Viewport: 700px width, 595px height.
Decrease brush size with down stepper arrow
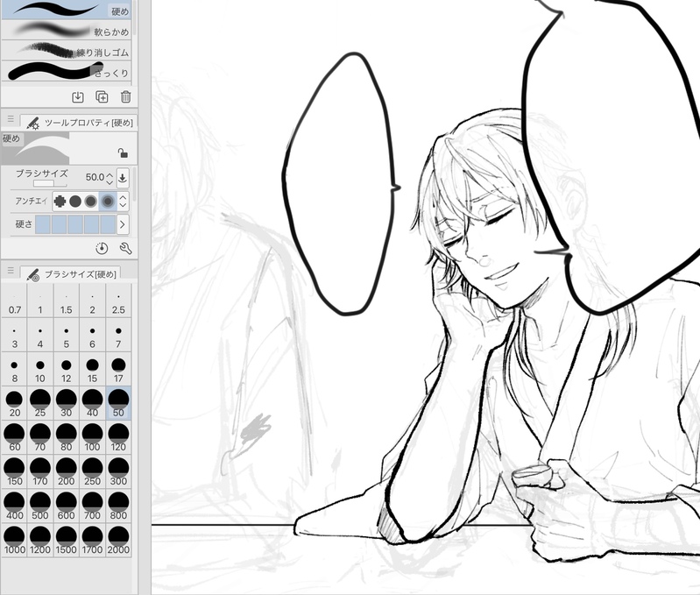[110, 181]
